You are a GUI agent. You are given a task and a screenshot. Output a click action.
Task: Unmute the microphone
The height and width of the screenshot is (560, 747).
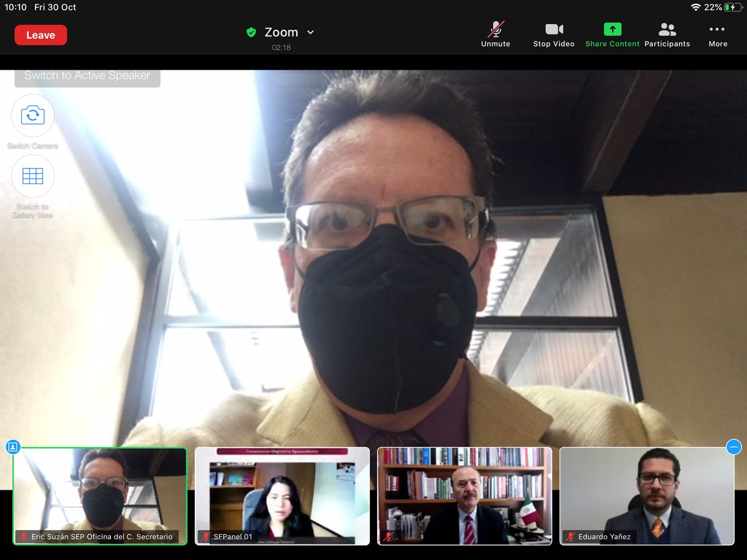pos(496,34)
